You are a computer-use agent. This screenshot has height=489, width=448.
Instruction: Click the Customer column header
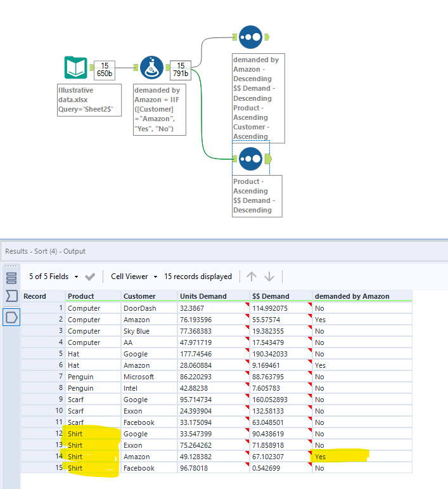pyautogui.click(x=149, y=296)
